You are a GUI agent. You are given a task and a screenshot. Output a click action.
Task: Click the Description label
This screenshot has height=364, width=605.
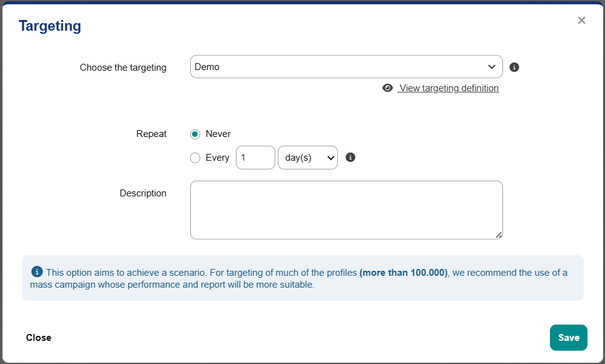(143, 193)
